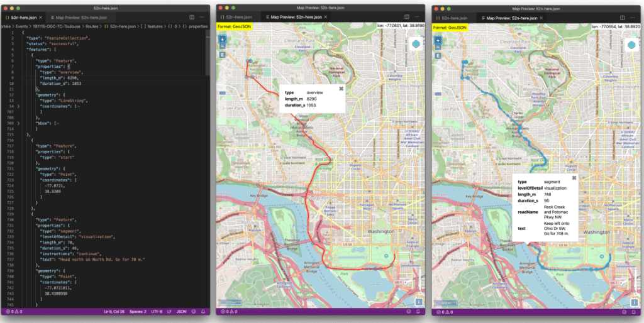Screen dimensions: 644x323
Task: Switch to 52n-here.json tab in middle window
Action: pyautogui.click(x=238, y=18)
